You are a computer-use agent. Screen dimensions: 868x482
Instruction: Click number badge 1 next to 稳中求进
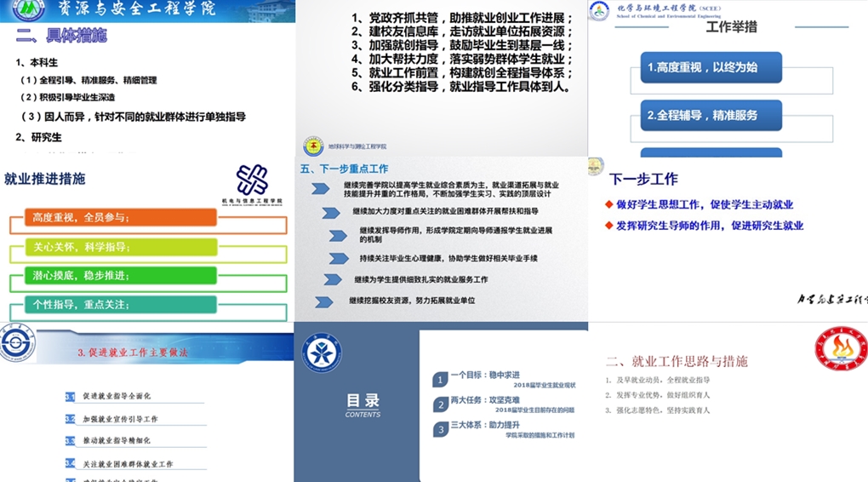click(x=440, y=380)
